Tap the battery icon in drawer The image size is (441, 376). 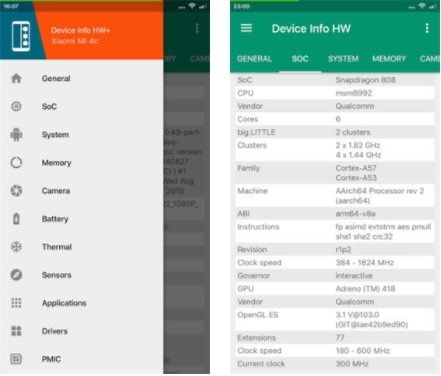point(16,219)
